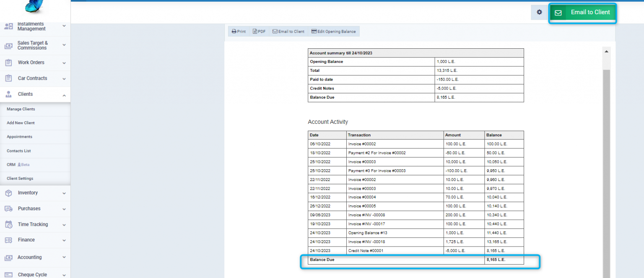This screenshot has height=278, width=644.
Task: Select the Time Tracking sidebar icon
Action: (9, 224)
